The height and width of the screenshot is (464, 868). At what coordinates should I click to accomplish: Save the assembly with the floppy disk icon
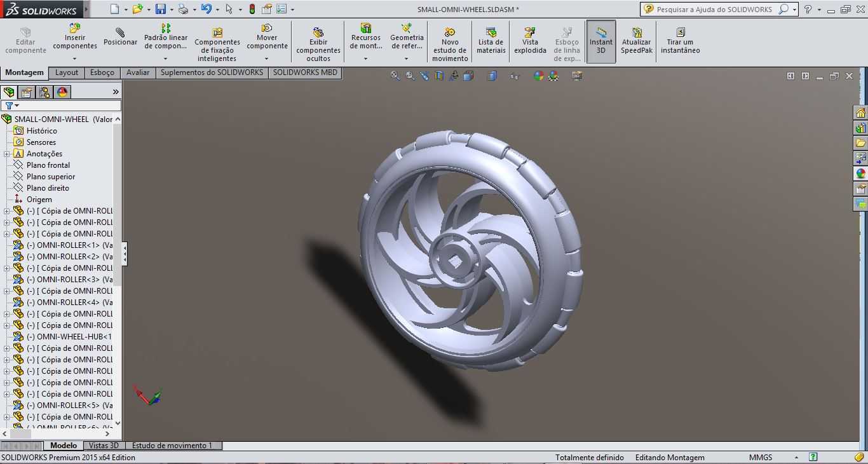pos(161,10)
